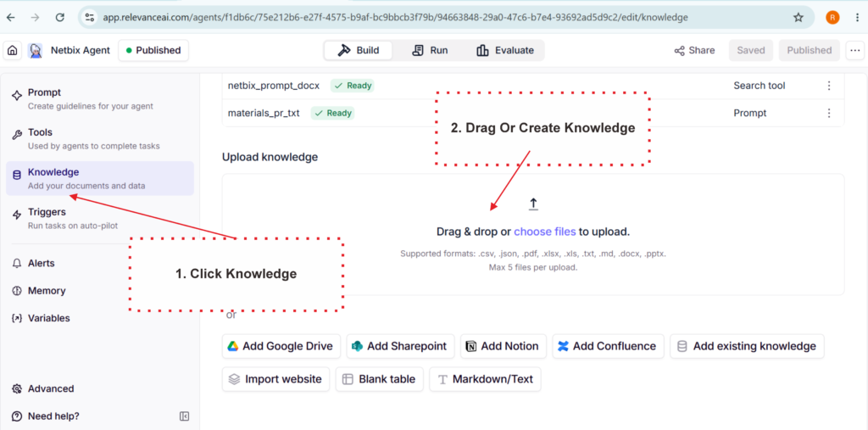Image resolution: width=868 pixels, height=430 pixels.
Task: Click Upload knowledge heading
Action: coord(270,157)
